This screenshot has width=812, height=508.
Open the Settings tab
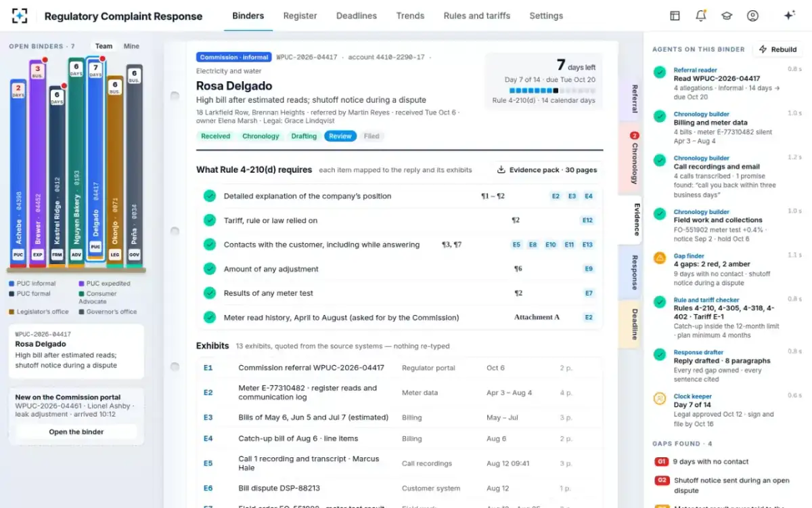click(x=546, y=16)
